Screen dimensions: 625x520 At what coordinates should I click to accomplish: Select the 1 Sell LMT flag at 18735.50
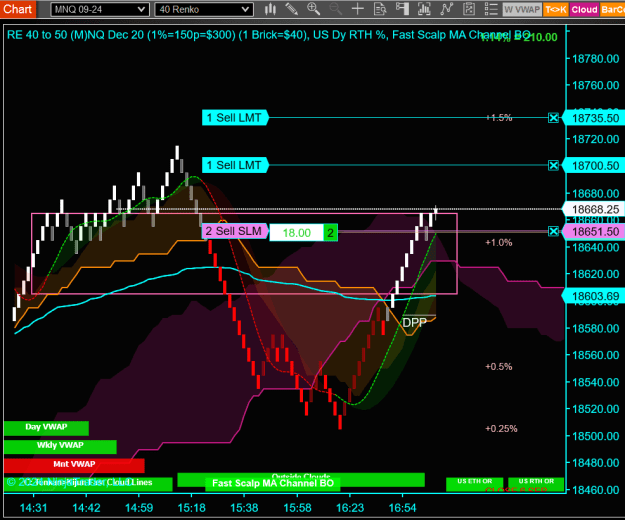[235, 118]
